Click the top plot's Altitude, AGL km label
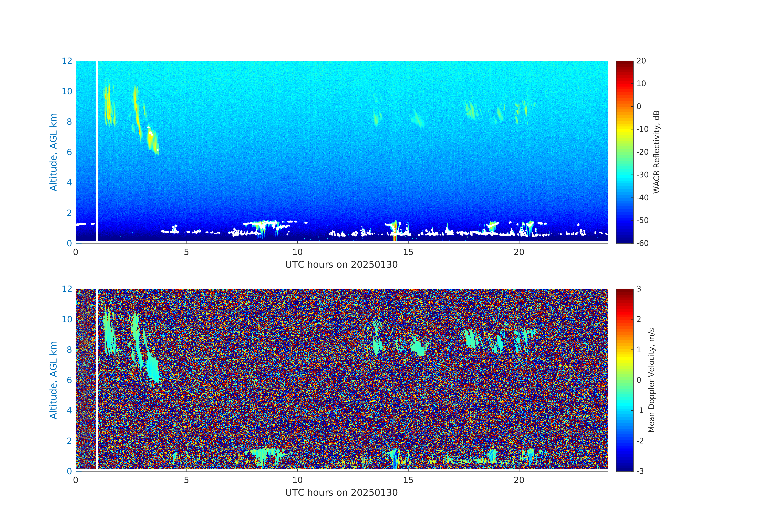Viewport: 775px width, 532px height. [53, 152]
